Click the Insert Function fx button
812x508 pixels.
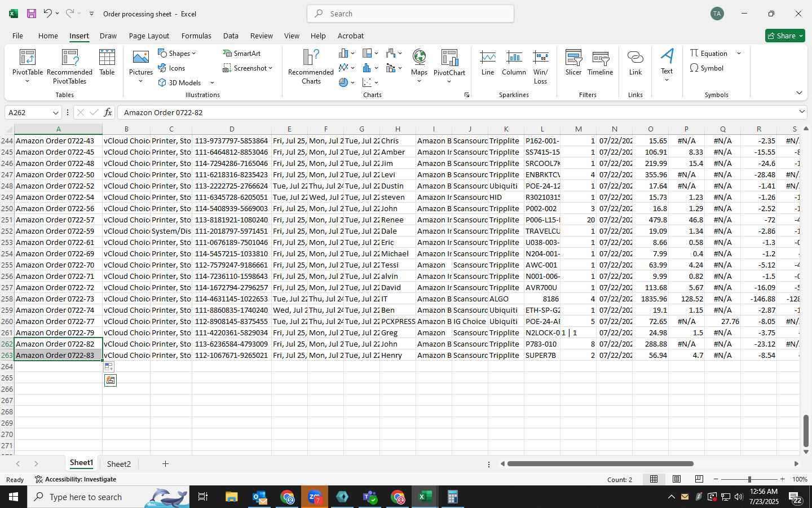click(108, 112)
